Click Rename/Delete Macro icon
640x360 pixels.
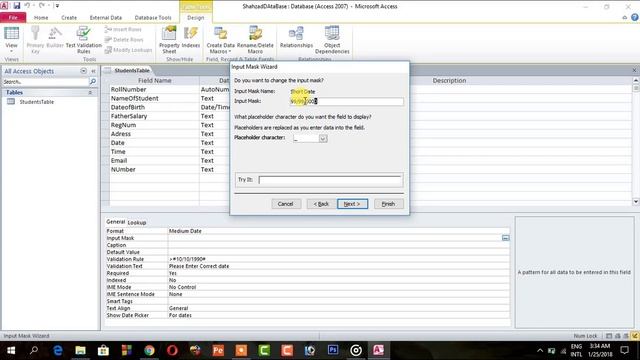255,40
